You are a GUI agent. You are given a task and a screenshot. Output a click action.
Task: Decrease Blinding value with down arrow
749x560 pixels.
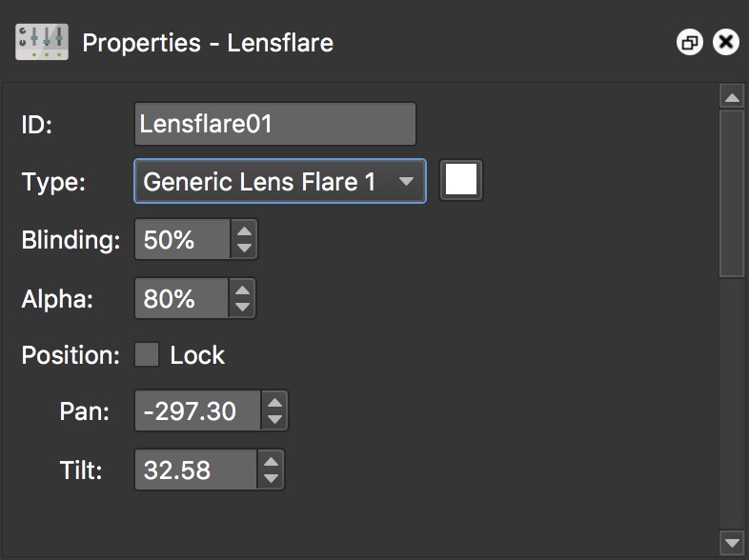click(244, 249)
